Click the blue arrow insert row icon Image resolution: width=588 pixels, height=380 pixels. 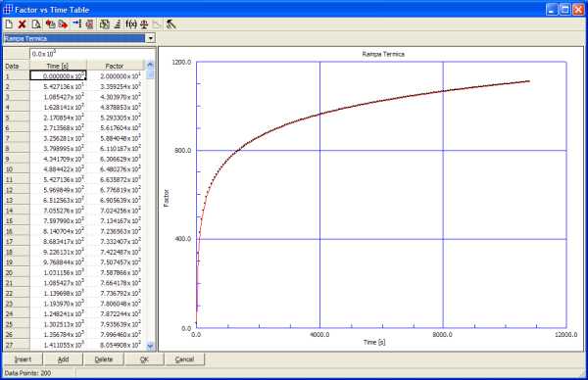point(76,24)
